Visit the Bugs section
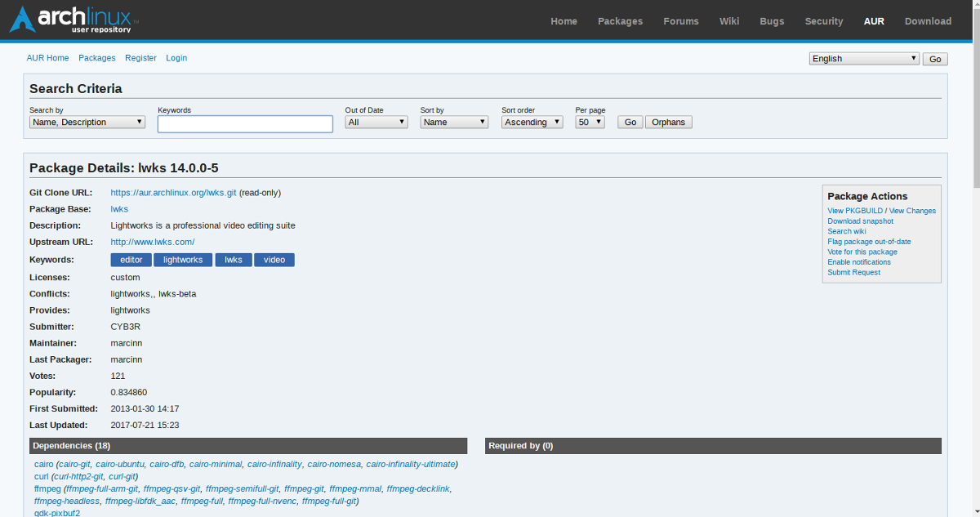 (x=772, y=21)
